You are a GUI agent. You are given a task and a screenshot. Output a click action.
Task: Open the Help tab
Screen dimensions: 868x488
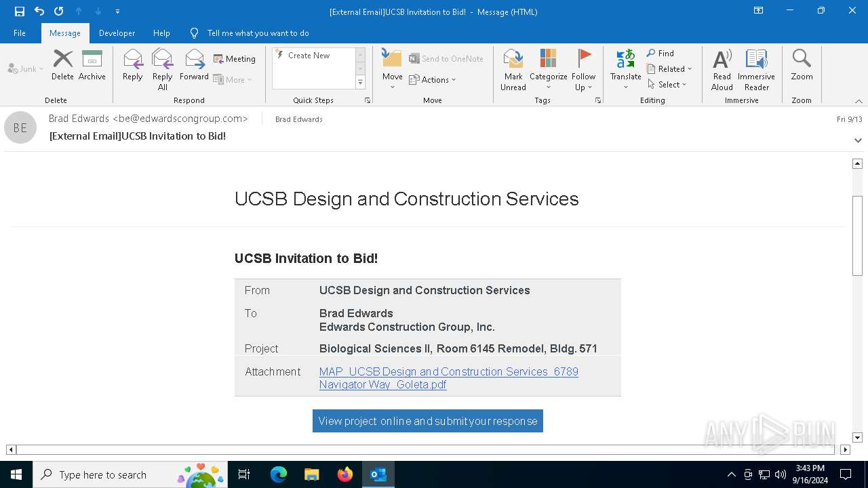pos(161,33)
